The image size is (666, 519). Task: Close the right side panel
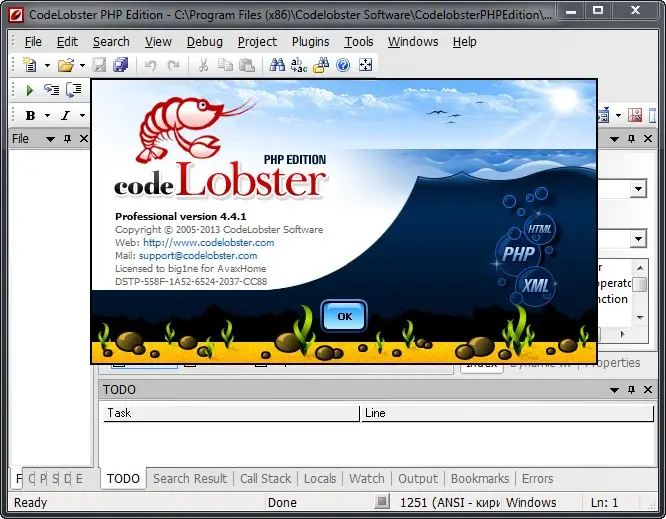coord(648,138)
